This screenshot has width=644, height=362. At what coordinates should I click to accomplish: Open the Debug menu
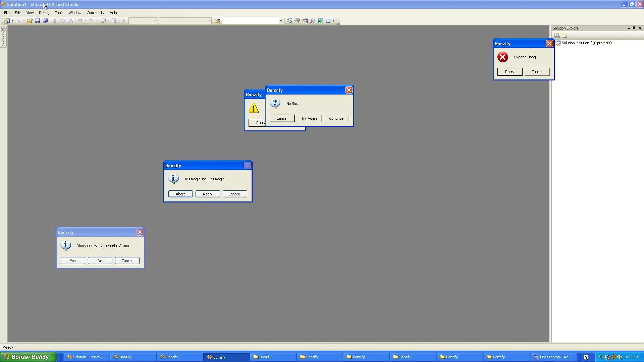pos(44,13)
